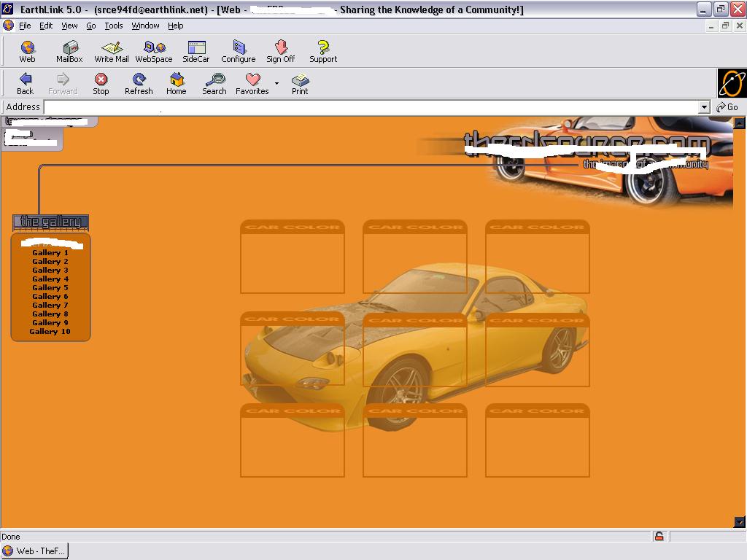Open the Configure icon
747x560 pixels.
[x=239, y=51]
